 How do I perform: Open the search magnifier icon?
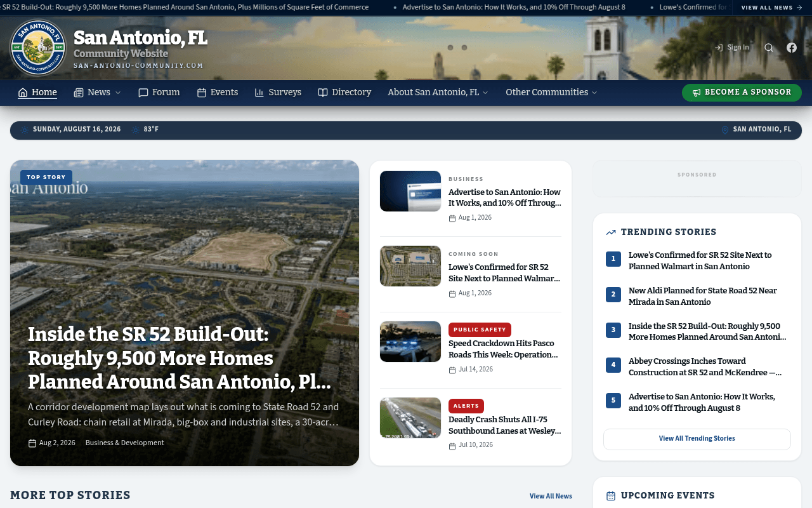point(769,48)
